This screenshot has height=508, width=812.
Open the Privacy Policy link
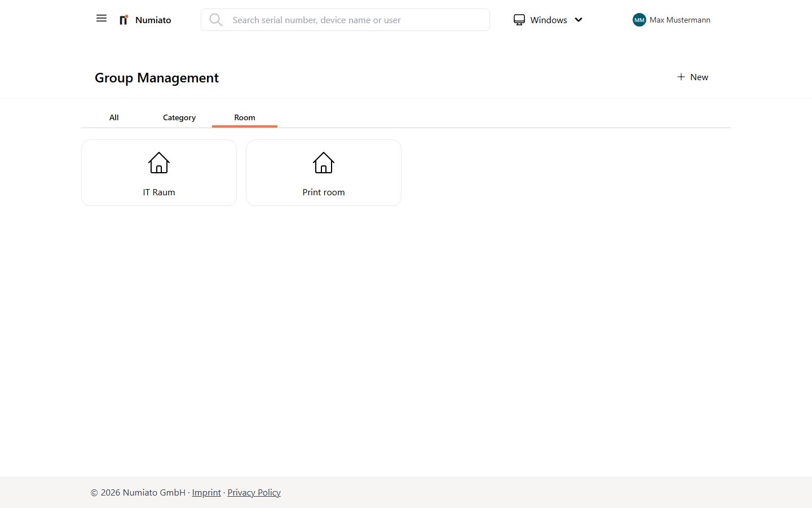[x=254, y=492]
